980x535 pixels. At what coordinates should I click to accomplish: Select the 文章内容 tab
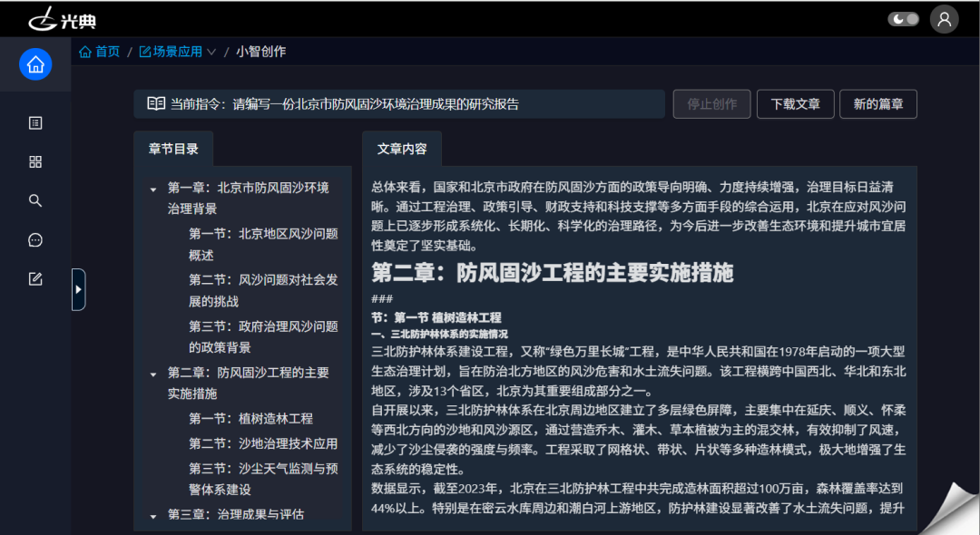coord(402,147)
